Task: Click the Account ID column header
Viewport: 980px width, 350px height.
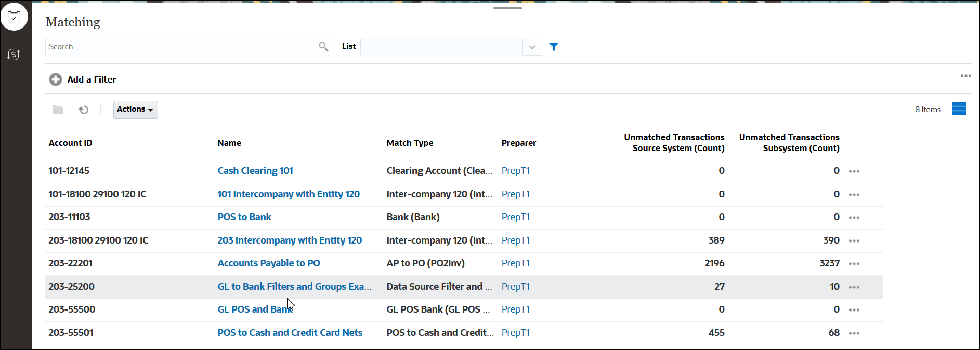Action: coord(70,143)
